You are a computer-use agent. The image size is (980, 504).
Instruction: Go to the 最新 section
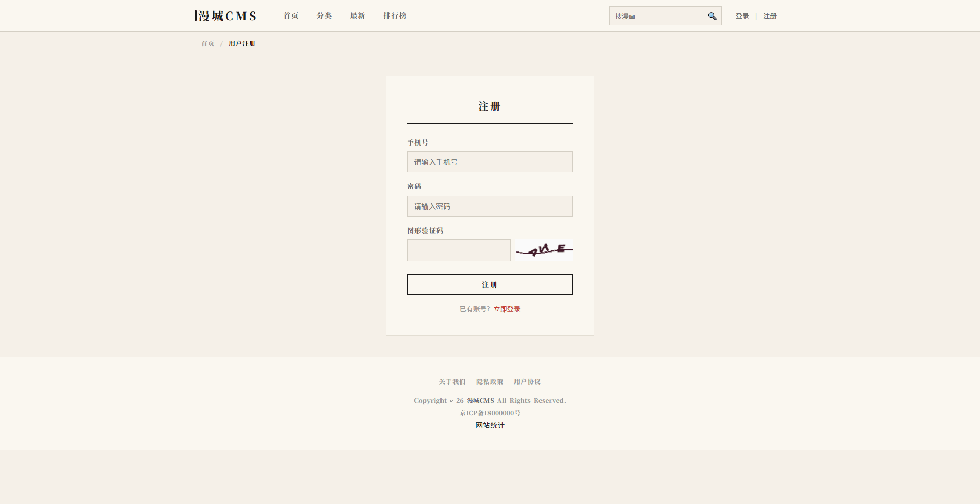[358, 16]
